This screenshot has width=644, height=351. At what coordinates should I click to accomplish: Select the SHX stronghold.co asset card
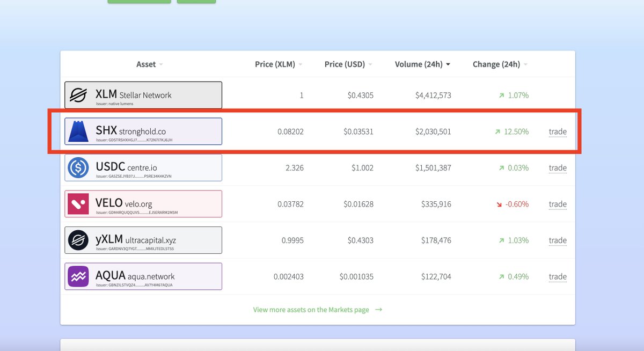point(143,131)
